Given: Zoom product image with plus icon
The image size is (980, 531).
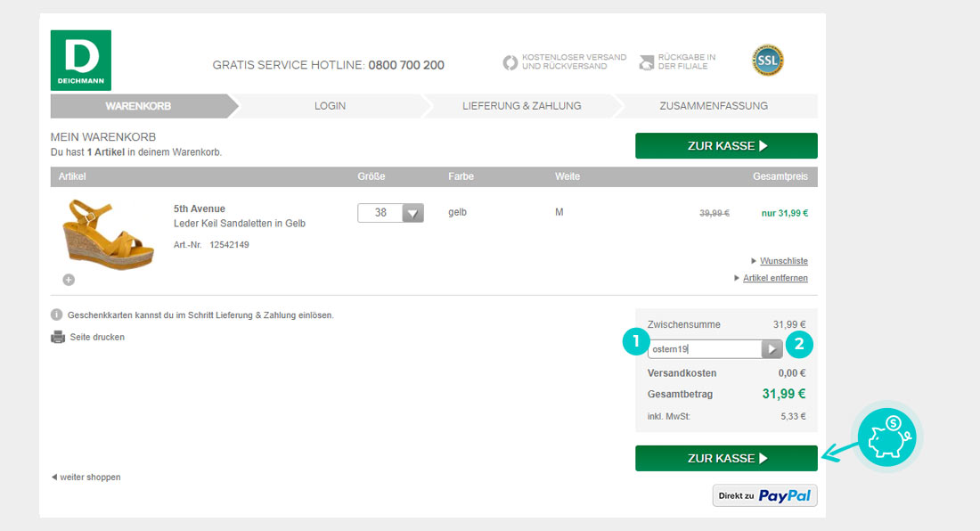Looking at the screenshot, I should click(69, 280).
